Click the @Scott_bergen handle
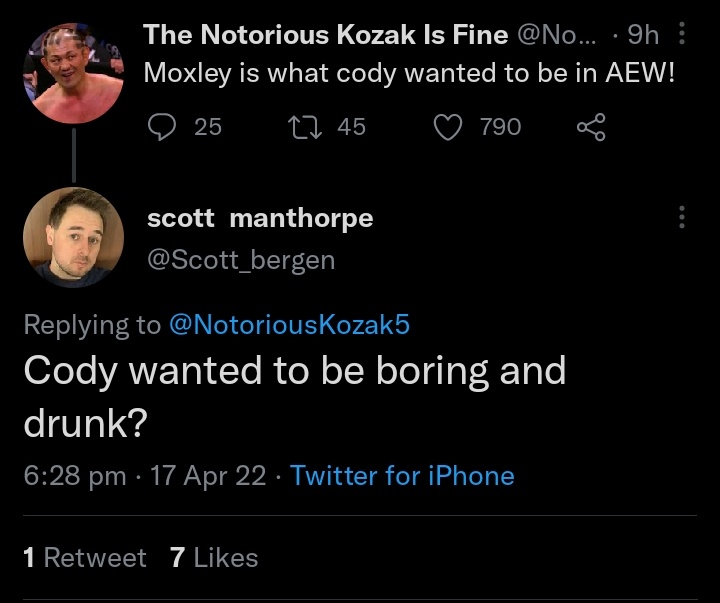The height and width of the screenshot is (603, 720). [241, 260]
